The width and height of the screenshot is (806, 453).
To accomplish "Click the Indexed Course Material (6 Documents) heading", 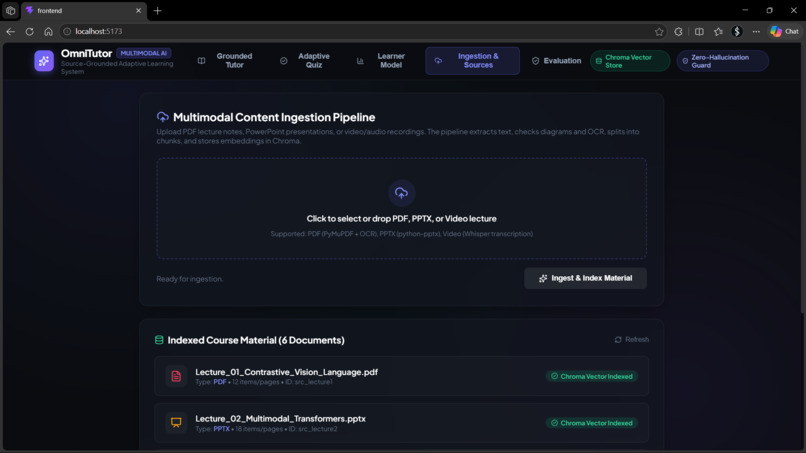I will [256, 340].
